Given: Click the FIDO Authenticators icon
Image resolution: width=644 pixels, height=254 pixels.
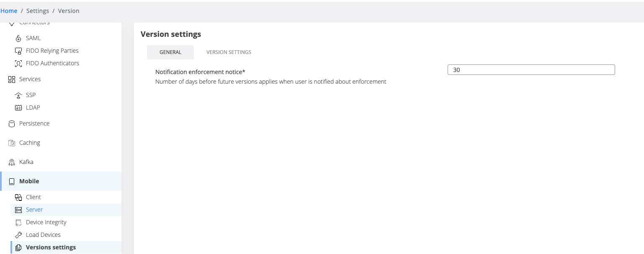Looking at the screenshot, I should click(18, 64).
